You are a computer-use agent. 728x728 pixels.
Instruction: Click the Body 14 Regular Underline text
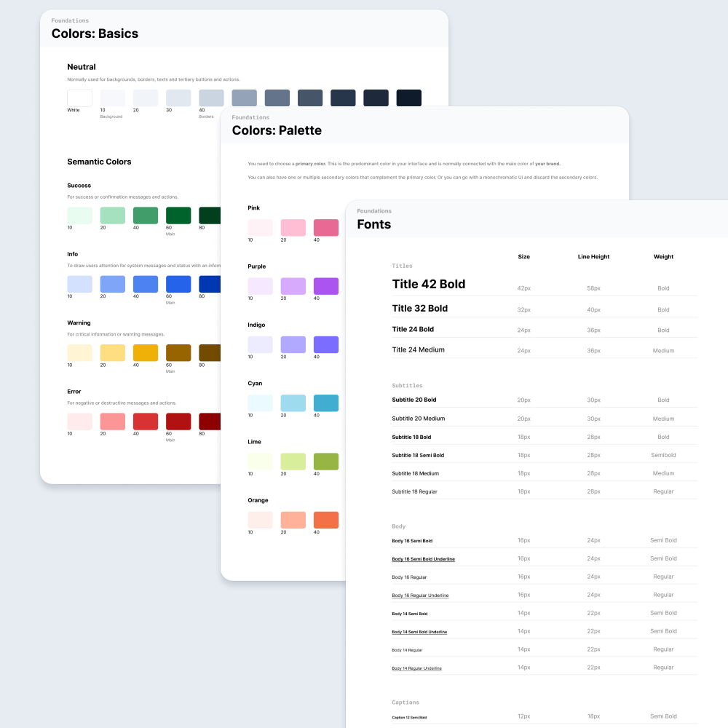coord(416,668)
